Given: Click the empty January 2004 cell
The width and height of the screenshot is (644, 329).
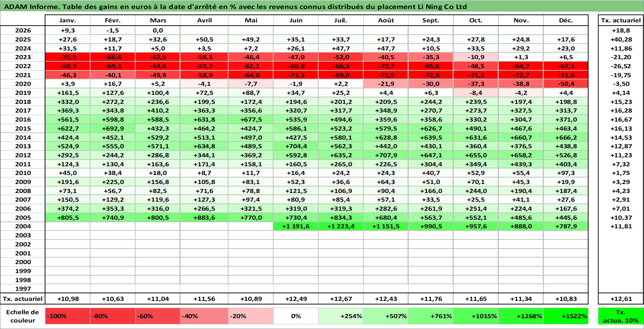Looking at the screenshot, I should (68, 226).
